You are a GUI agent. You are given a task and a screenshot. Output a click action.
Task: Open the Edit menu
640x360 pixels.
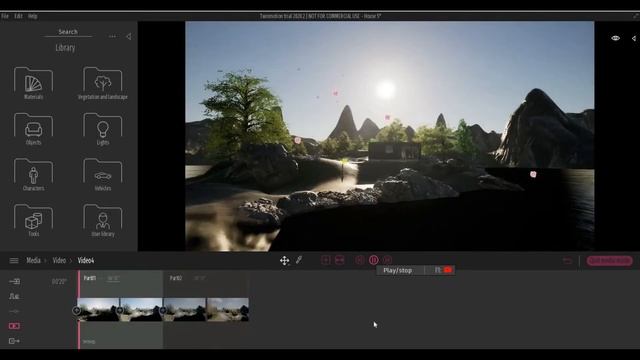click(18, 16)
